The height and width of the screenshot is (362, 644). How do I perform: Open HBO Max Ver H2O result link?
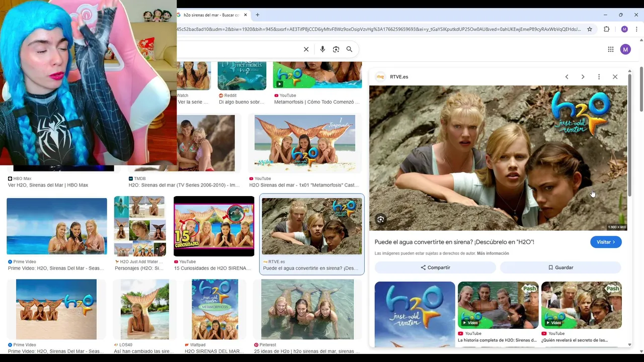48,185
